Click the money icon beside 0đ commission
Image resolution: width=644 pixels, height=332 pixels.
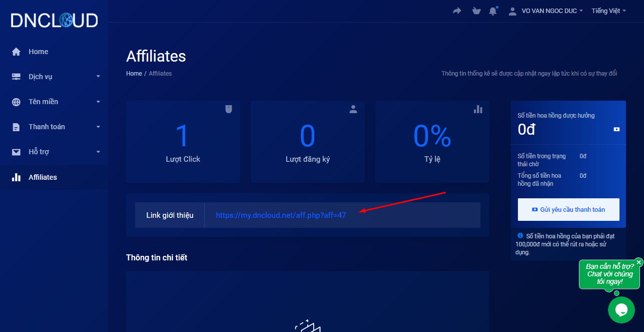pos(616,129)
